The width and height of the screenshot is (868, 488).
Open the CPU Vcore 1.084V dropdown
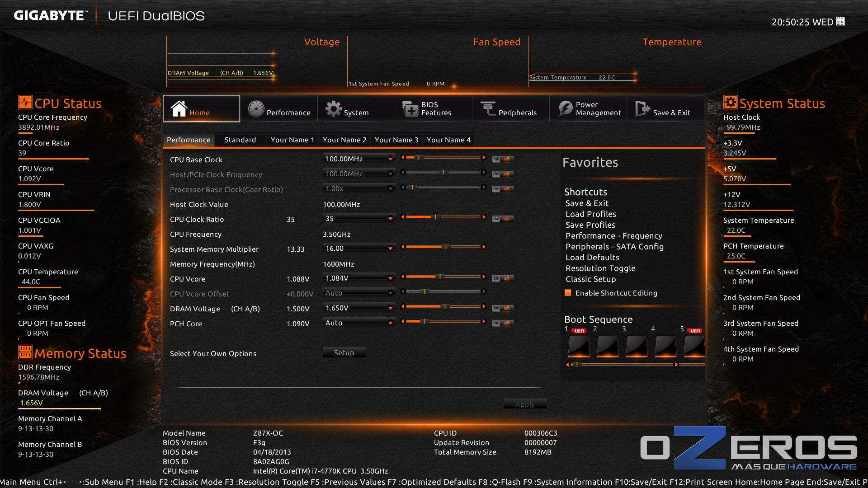pyautogui.click(x=359, y=278)
